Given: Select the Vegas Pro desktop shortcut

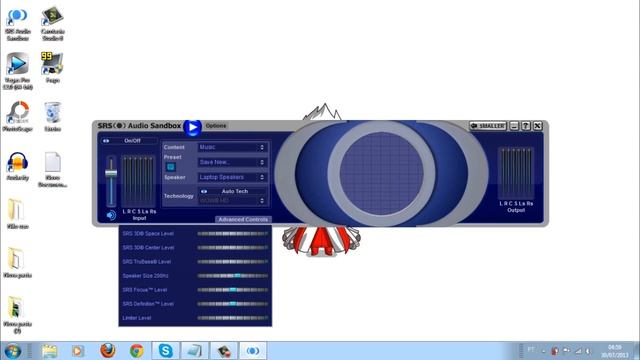Looking at the screenshot, I should (x=18, y=71).
